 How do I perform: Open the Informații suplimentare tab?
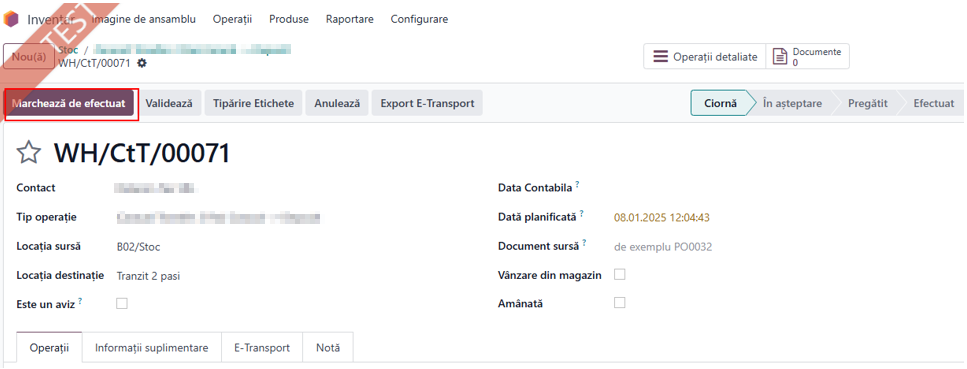tap(152, 348)
